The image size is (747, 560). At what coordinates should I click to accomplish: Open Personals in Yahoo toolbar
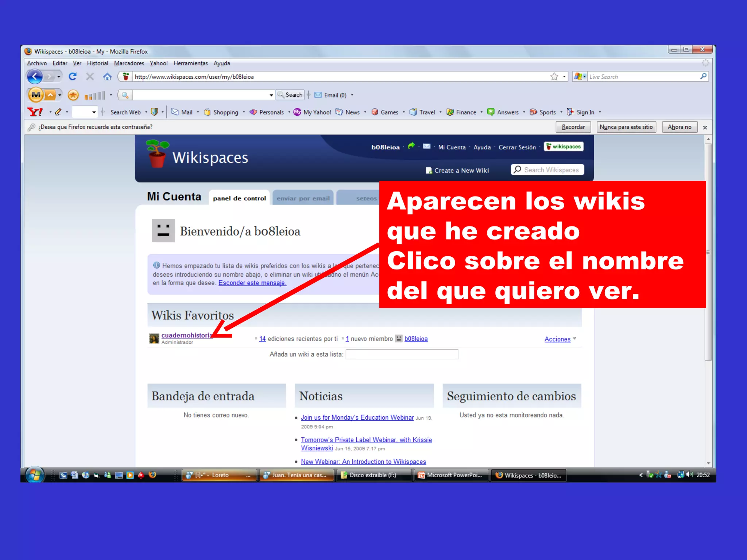point(267,112)
